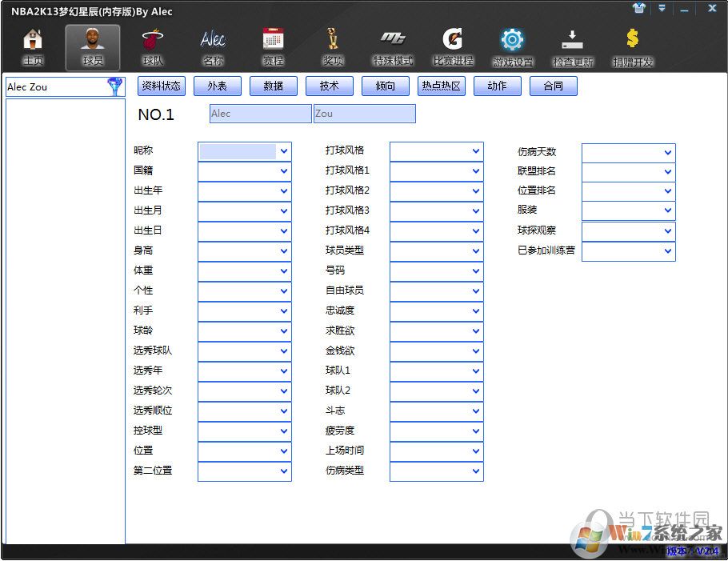Screen dimensions: 728x561
Task: Click the 合同 (Contract) button
Action: (x=553, y=86)
